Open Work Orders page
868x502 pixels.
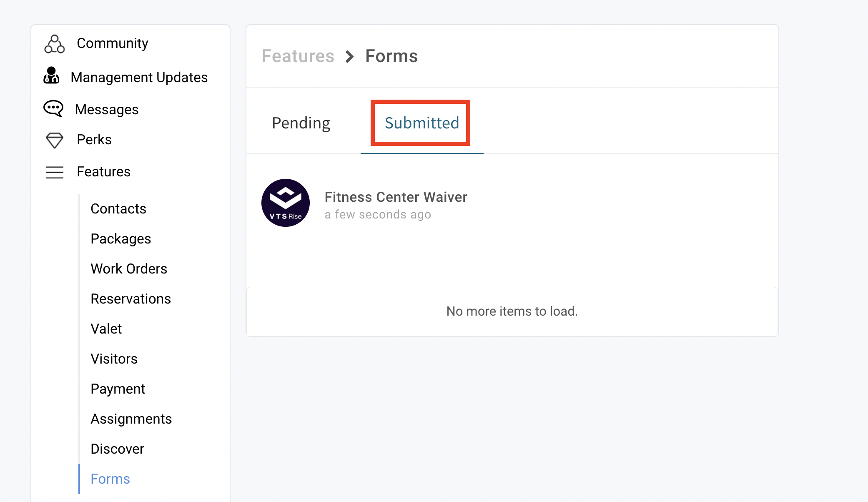(129, 269)
